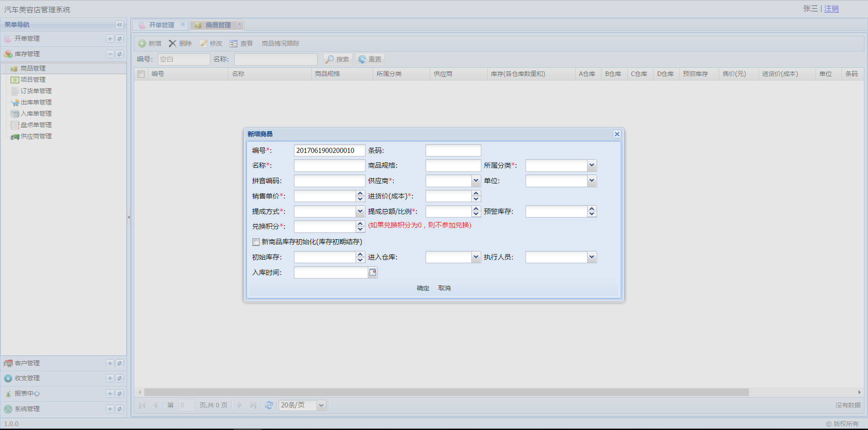This screenshot has height=430, width=868.
Task: Click refresh icon on 开单管理 panel header
Action: coord(119,39)
